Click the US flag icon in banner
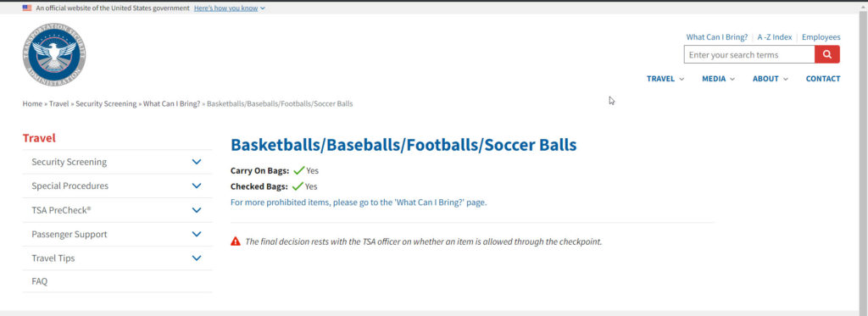Viewport: 868px width, 316px height. (x=27, y=8)
